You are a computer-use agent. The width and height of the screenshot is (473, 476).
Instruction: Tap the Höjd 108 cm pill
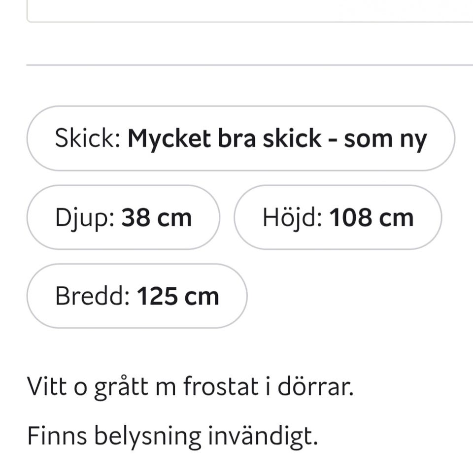(338, 217)
